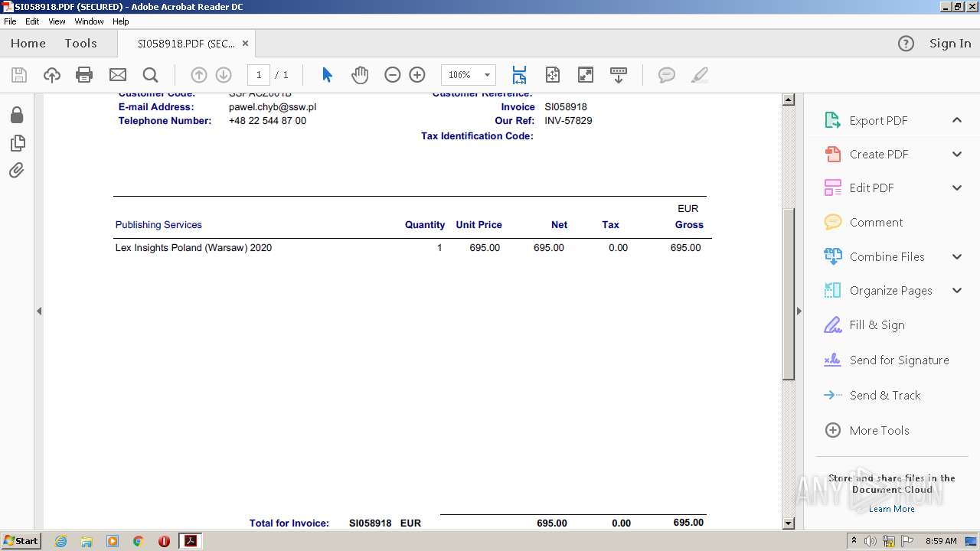Viewport: 980px width, 551px height.
Task: Zoom out with the minus button
Action: pos(392,75)
